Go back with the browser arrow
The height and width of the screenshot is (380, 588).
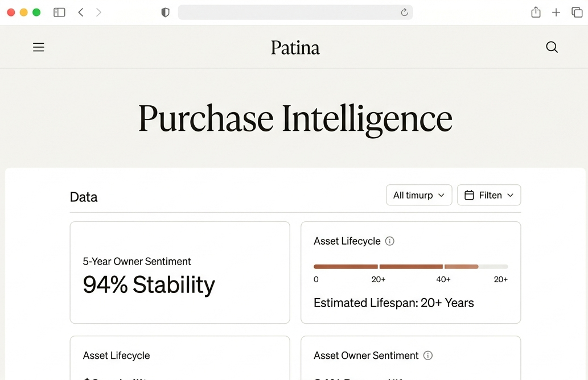(x=81, y=13)
